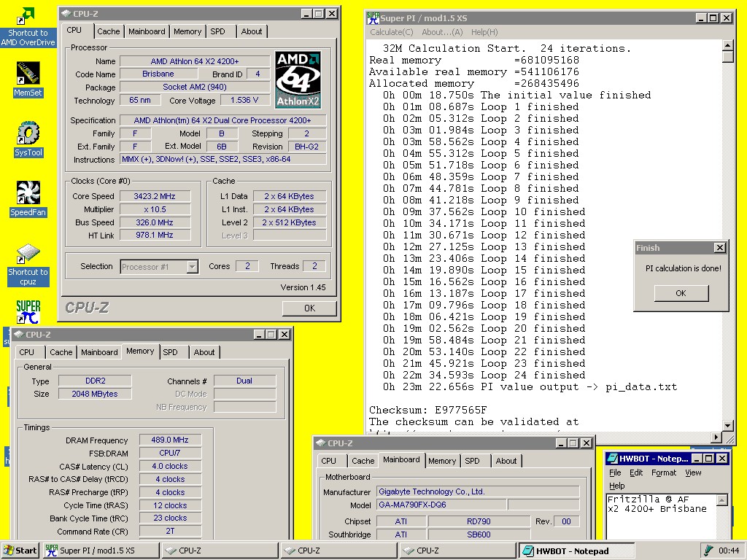This screenshot has width=747, height=560.
Task: Click the Super PI window title icon
Action: pyautogui.click(x=373, y=18)
